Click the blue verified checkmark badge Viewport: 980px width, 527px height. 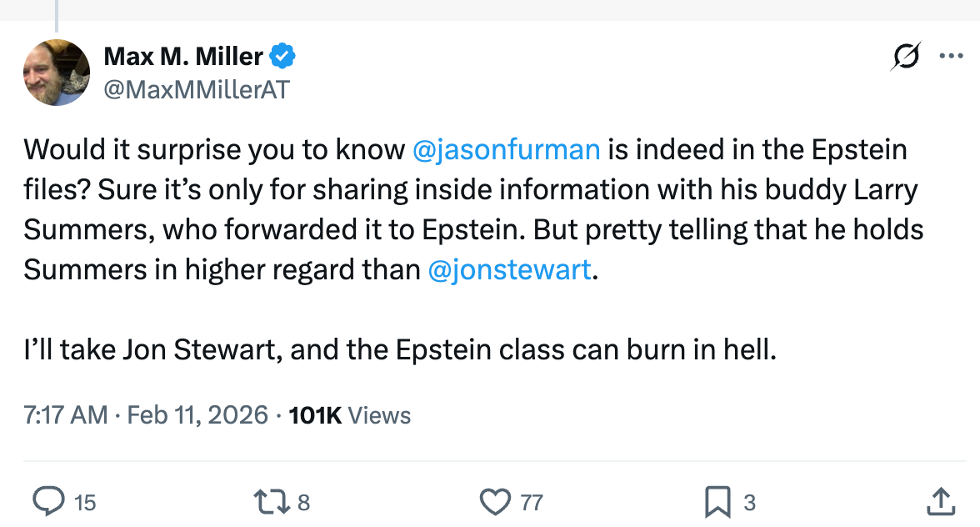[283, 57]
